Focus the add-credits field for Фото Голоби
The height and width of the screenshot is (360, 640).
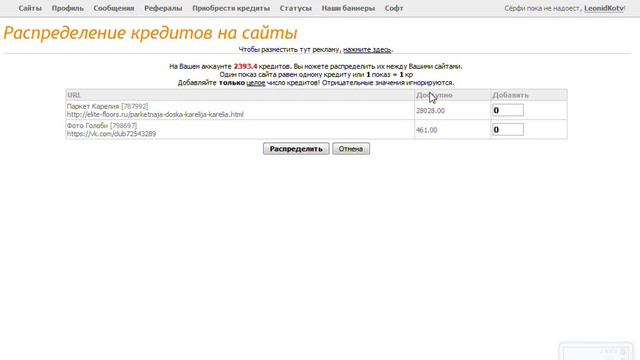click(x=508, y=130)
